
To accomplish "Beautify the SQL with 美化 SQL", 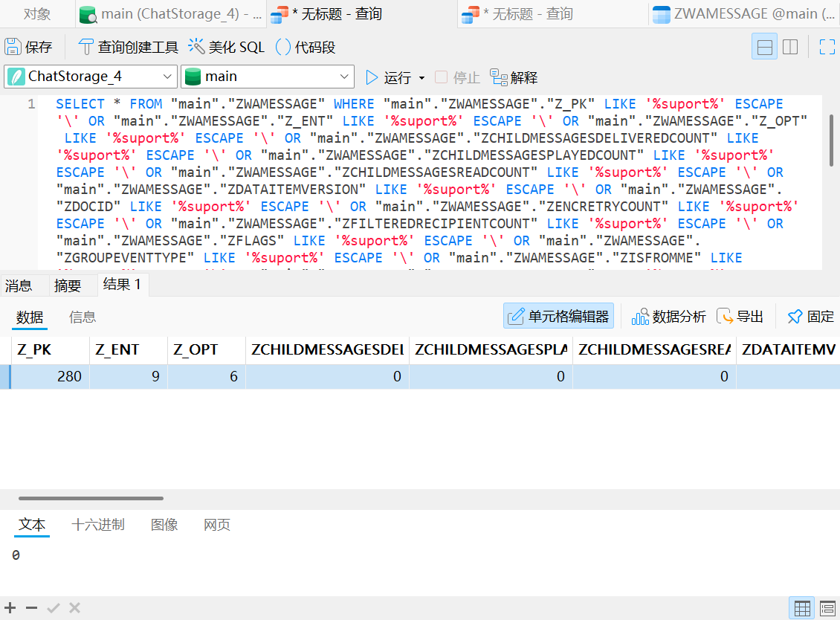I will pyautogui.click(x=227, y=47).
